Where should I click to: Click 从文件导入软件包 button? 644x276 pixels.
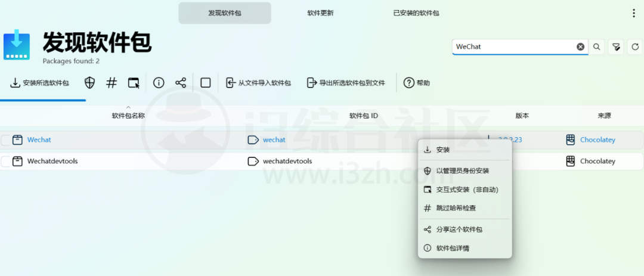coord(258,83)
